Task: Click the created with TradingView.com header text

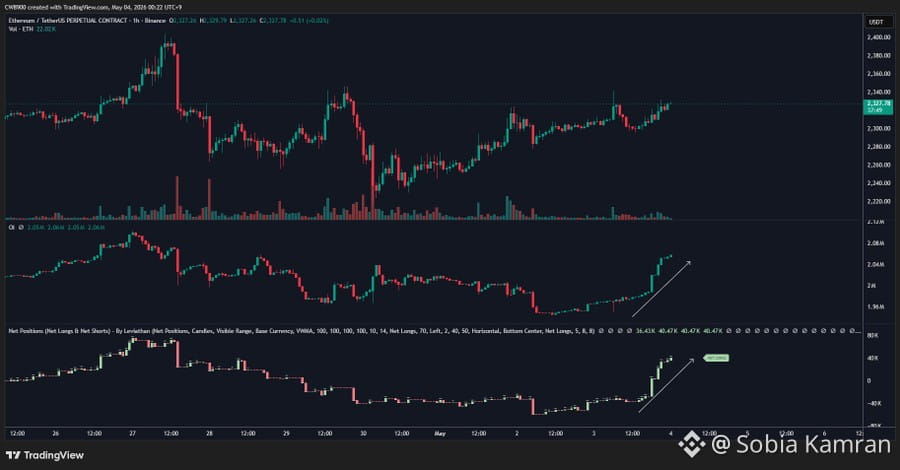Action: tap(93, 7)
